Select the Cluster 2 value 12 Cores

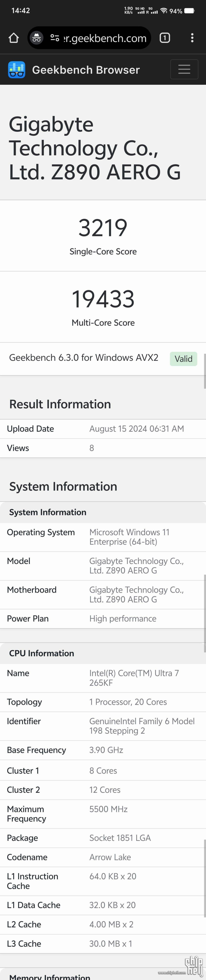[105, 790]
